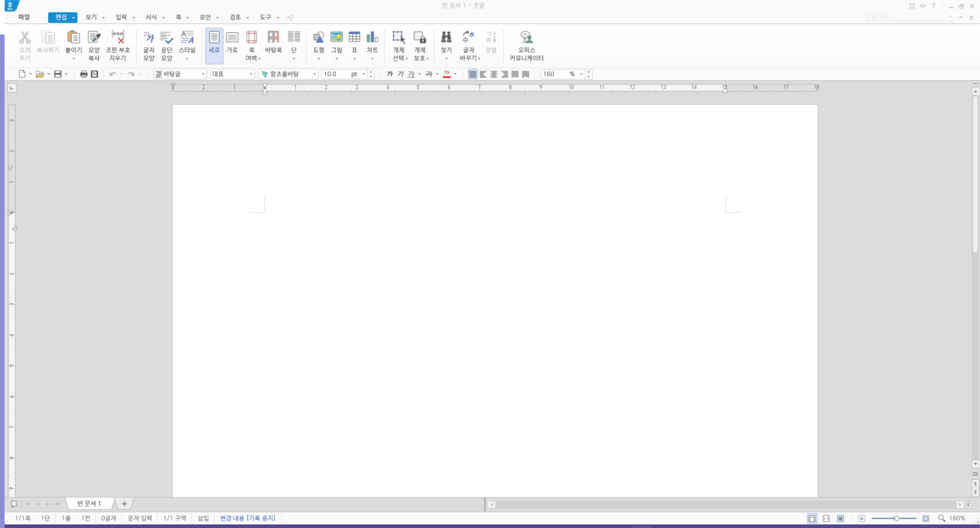
Task: Click the print icon
Action: pyautogui.click(x=84, y=74)
